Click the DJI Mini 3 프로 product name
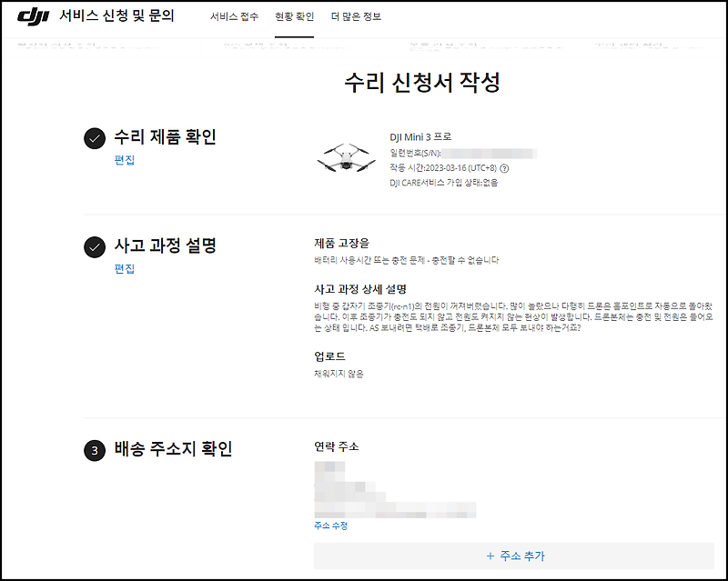Viewport: 728px width, 581px height. pos(420,137)
